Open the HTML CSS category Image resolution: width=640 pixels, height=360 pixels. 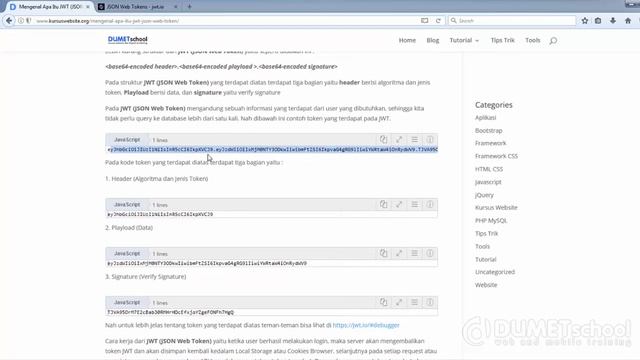coord(489,169)
